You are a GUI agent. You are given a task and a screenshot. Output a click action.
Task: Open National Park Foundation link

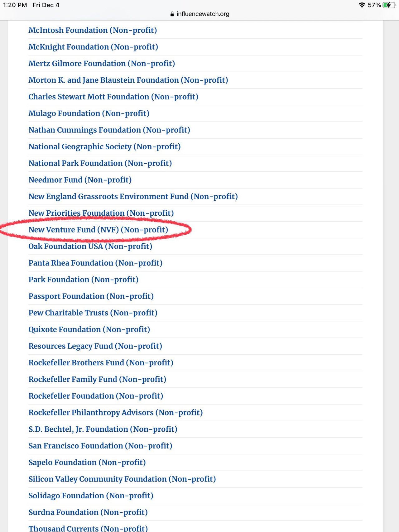coord(100,163)
